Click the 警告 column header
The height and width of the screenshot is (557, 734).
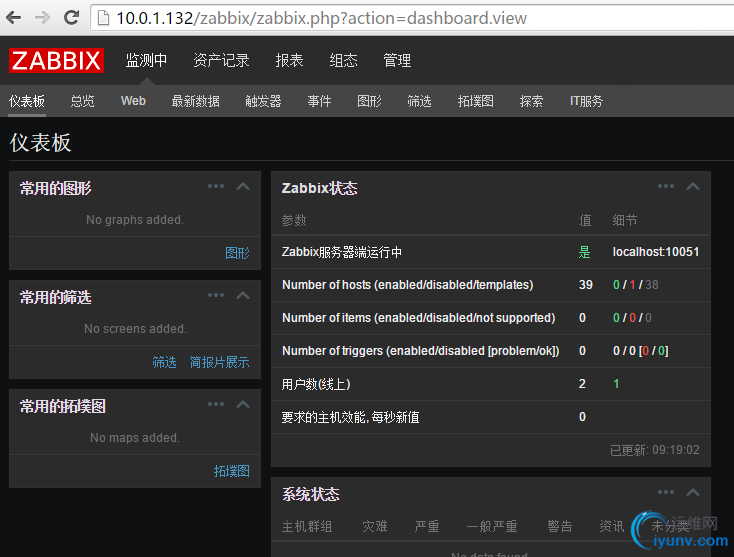coord(560,527)
